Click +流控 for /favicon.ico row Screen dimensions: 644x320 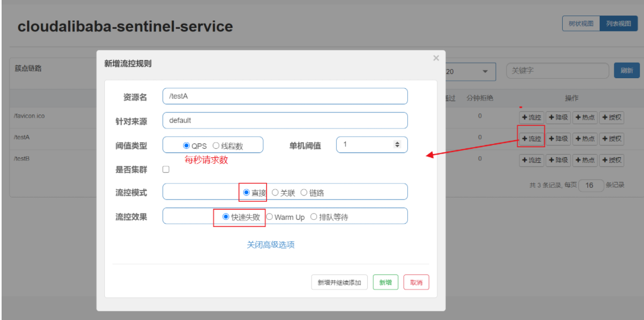531,118
